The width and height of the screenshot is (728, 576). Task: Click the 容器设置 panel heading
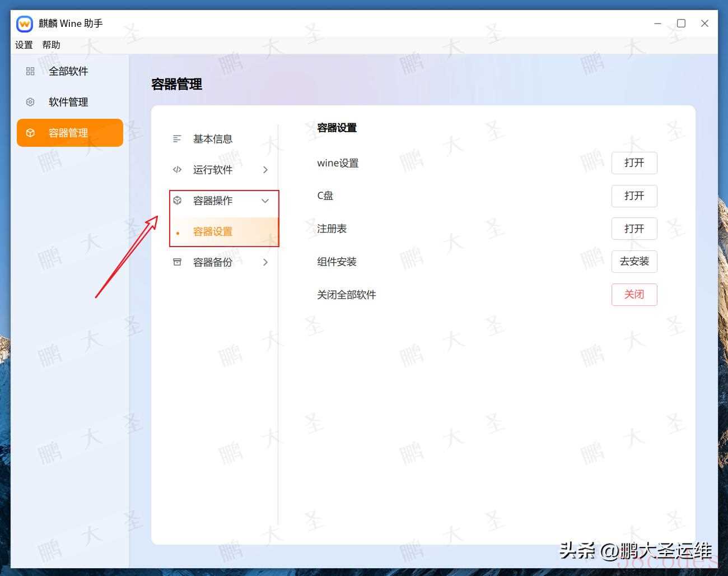click(337, 128)
